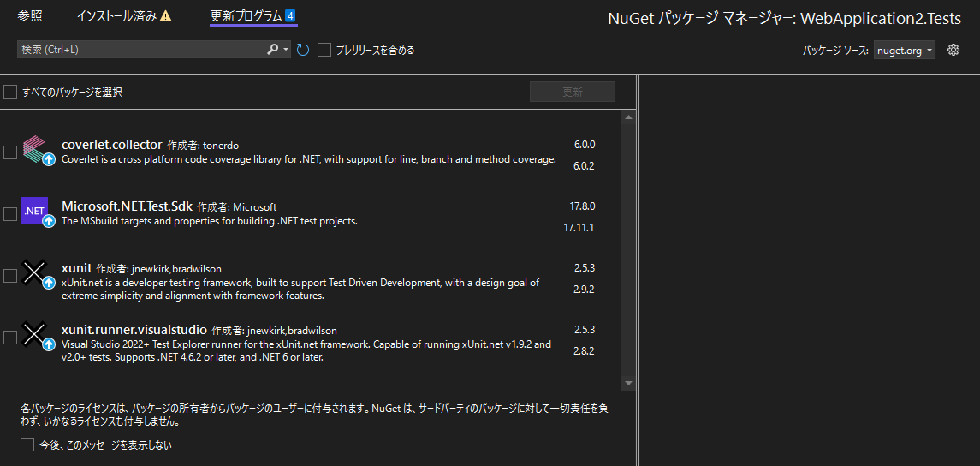Click author text 作成者: tonerdo
The width and height of the screenshot is (980, 466).
(203, 145)
